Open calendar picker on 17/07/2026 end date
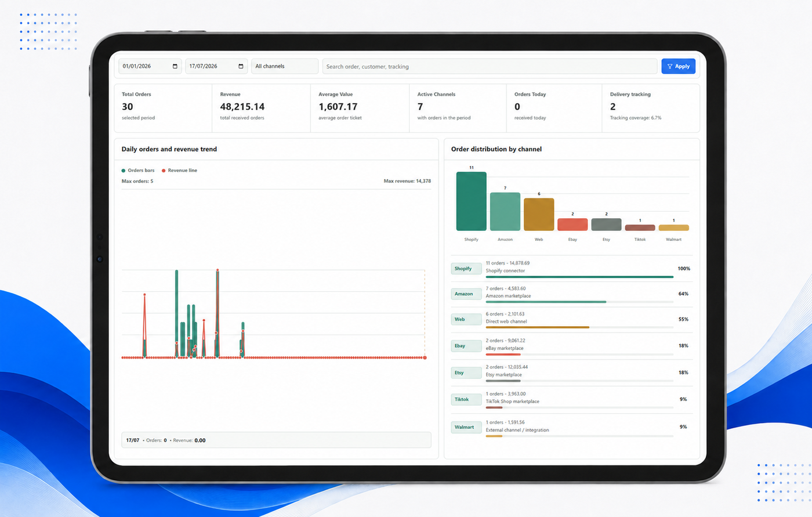The width and height of the screenshot is (812, 517). point(241,66)
